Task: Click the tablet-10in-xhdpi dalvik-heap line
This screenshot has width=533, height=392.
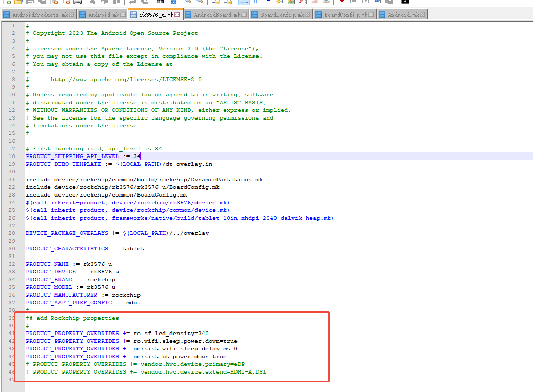Action: point(180,218)
